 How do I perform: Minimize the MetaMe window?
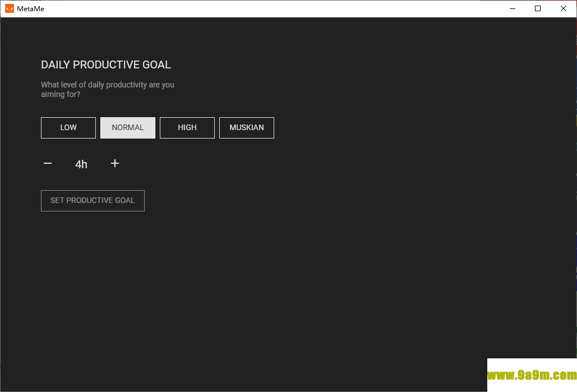pyautogui.click(x=513, y=8)
